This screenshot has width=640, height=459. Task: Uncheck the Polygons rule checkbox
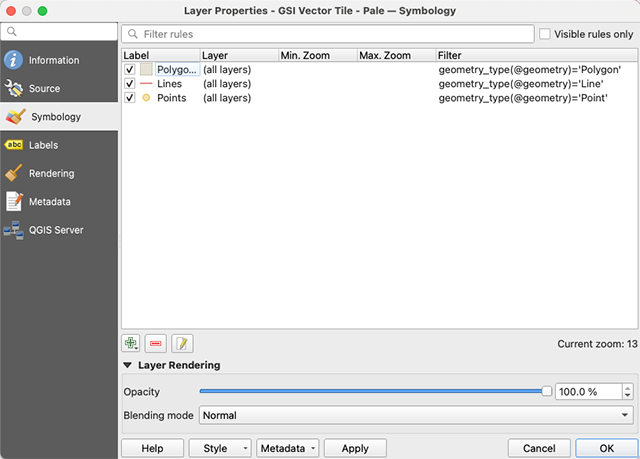point(129,69)
